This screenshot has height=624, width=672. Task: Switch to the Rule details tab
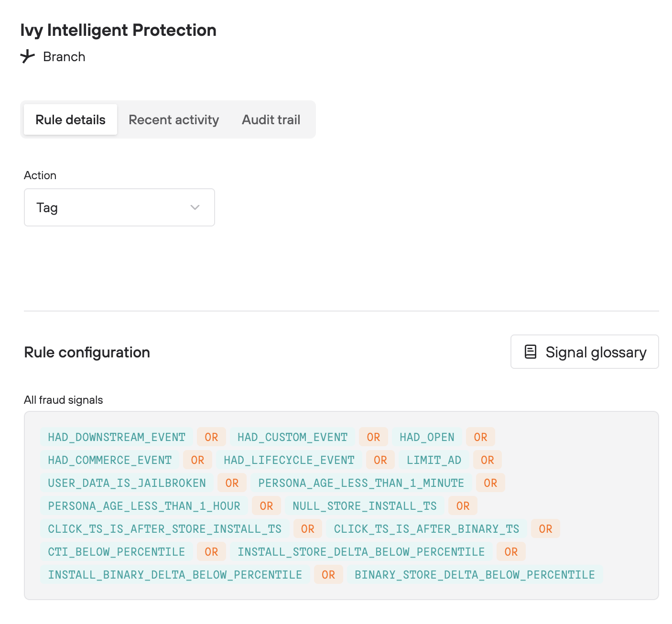coord(70,119)
